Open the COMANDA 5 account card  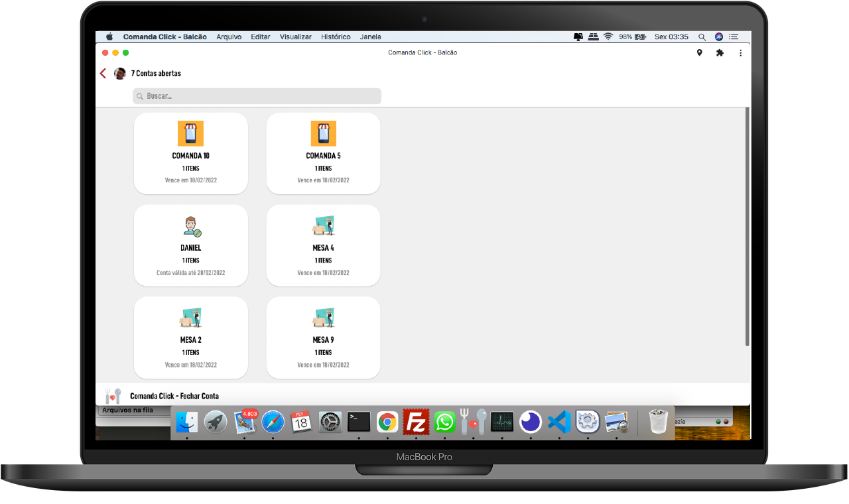[323, 154]
